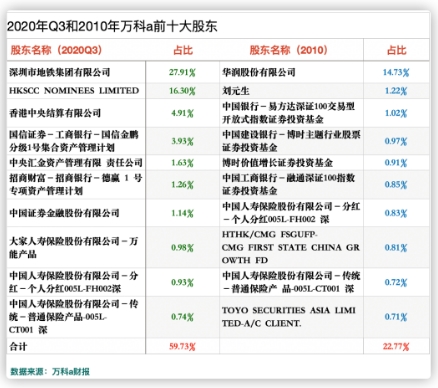Select the TOYO SECURITIES ASIA LIMITED cell
The height and width of the screenshot is (388, 438).
click(x=289, y=317)
